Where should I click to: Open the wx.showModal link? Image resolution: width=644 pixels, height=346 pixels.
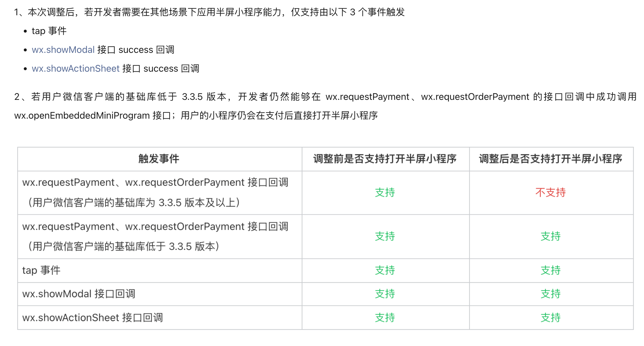(x=63, y=50)
